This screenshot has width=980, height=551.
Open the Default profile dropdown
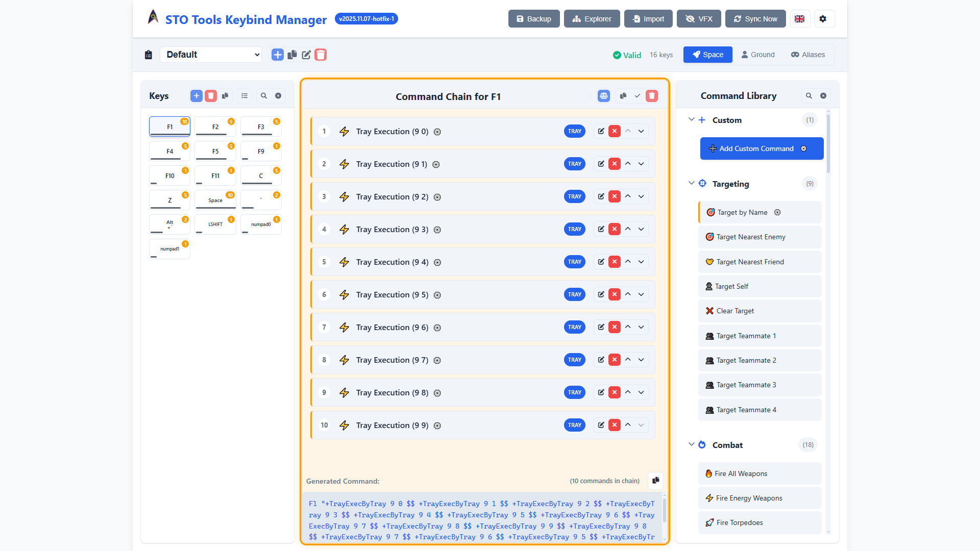click(211, 55)
